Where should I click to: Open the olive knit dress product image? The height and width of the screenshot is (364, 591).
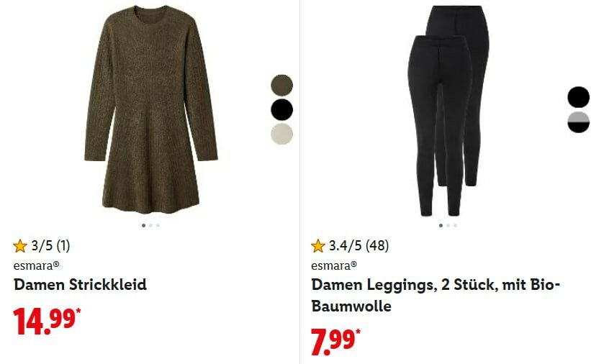150,109
